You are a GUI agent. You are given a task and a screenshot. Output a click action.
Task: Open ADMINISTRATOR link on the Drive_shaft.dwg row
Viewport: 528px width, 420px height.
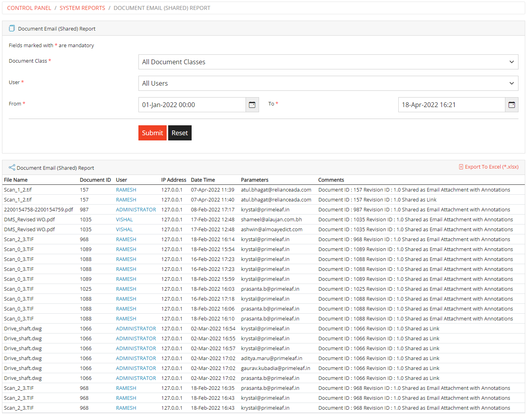point(136,328)
